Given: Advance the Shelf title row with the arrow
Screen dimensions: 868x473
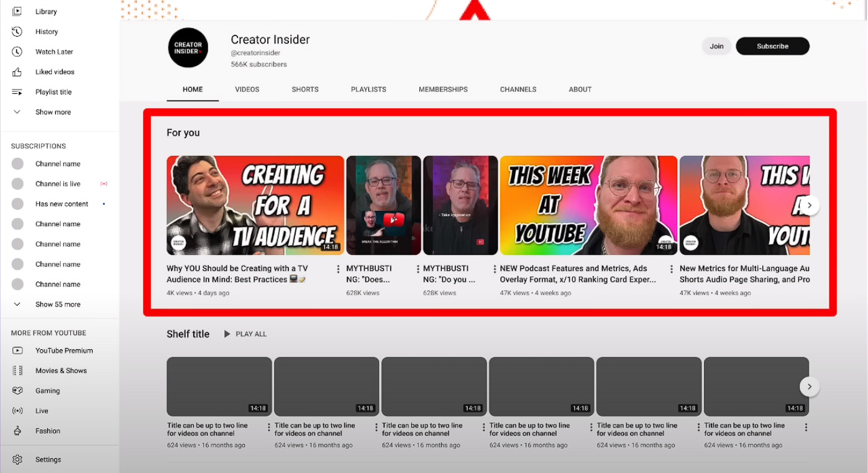Looking at the screenshot, I should click(809, 387).
